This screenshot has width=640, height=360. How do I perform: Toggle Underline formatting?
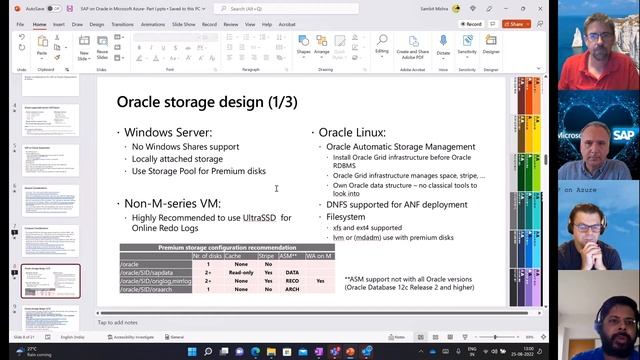pyautogui.click(x=163, y=48)
